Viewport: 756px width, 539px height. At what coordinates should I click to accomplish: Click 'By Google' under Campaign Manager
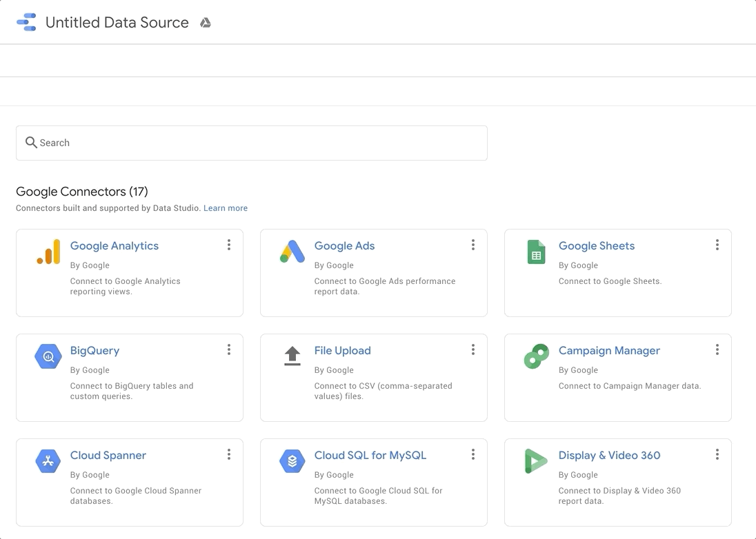[578, 370]
